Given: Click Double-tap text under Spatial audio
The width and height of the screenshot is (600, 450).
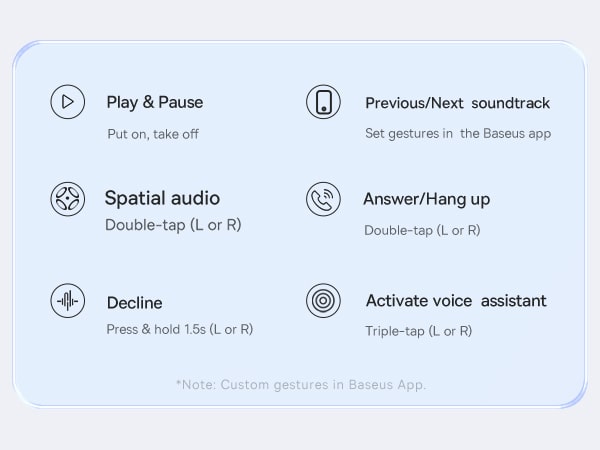Looking at the screenshot, I should point(173,226).
